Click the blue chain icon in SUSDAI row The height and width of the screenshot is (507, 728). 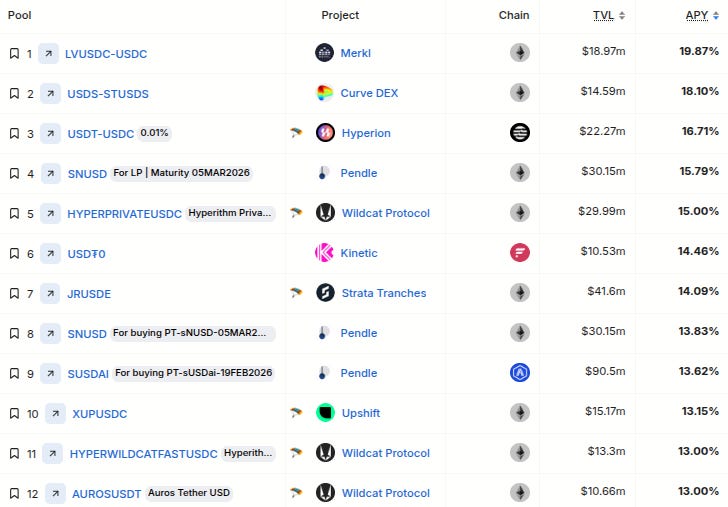(x=520, y=372)
